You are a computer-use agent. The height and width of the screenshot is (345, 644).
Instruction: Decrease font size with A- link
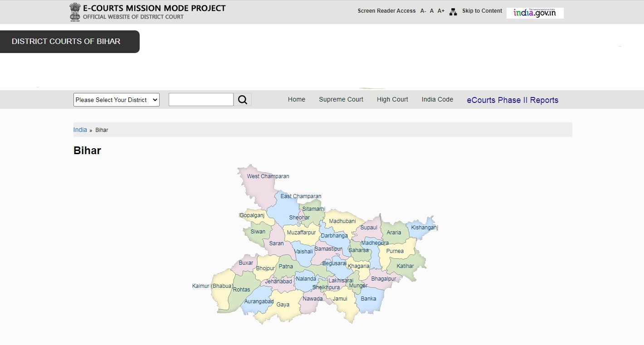tap(423, 11)
